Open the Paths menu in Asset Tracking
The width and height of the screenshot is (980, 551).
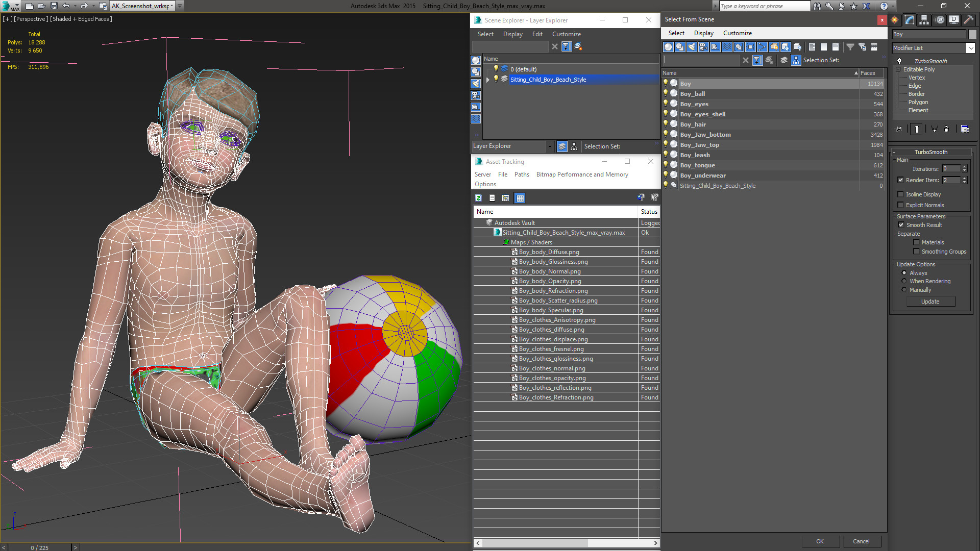pyautogui.click(x=522, y=174)
